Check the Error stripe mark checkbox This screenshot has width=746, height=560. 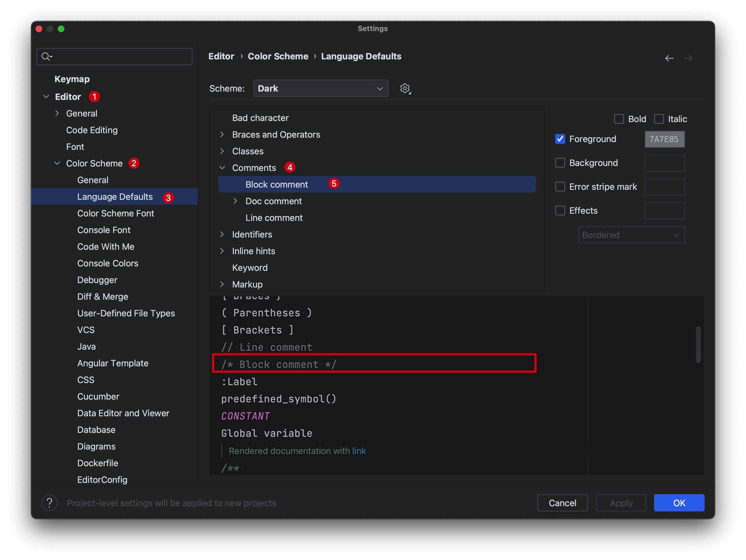(560, 187)
